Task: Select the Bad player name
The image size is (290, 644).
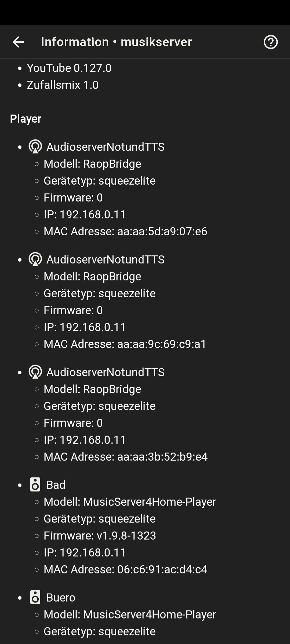Action: 56,485
